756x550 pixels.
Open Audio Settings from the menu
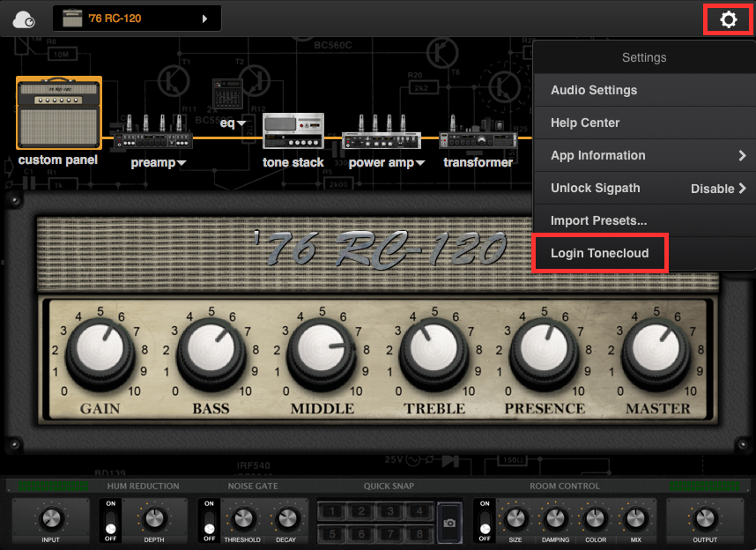click(x=645, y=90)
